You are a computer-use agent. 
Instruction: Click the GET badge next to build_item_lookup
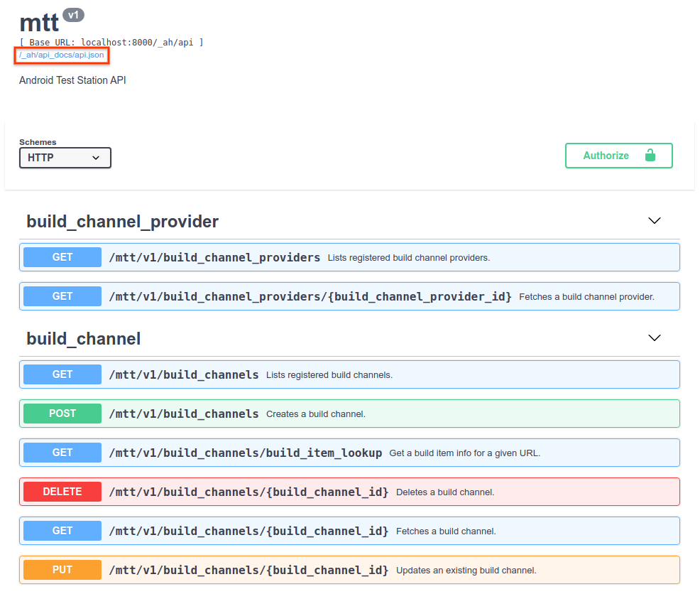[x=62, y=452]
